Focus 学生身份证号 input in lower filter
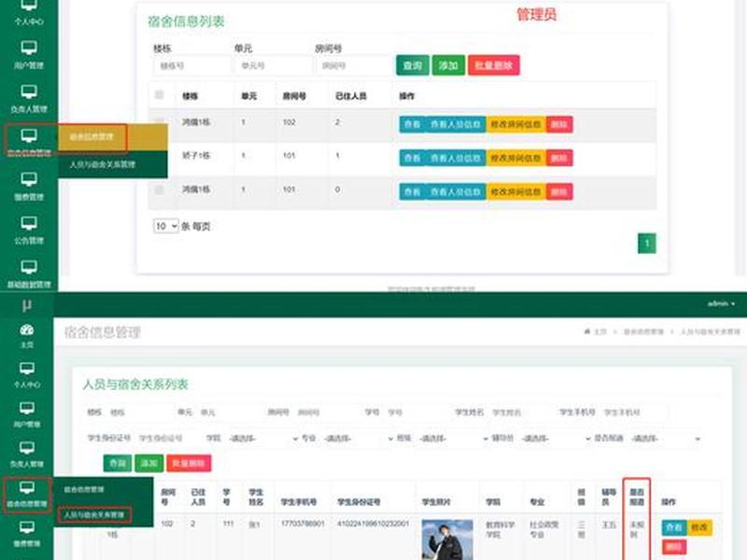The image size is (747, 560). tap(169, 439)
